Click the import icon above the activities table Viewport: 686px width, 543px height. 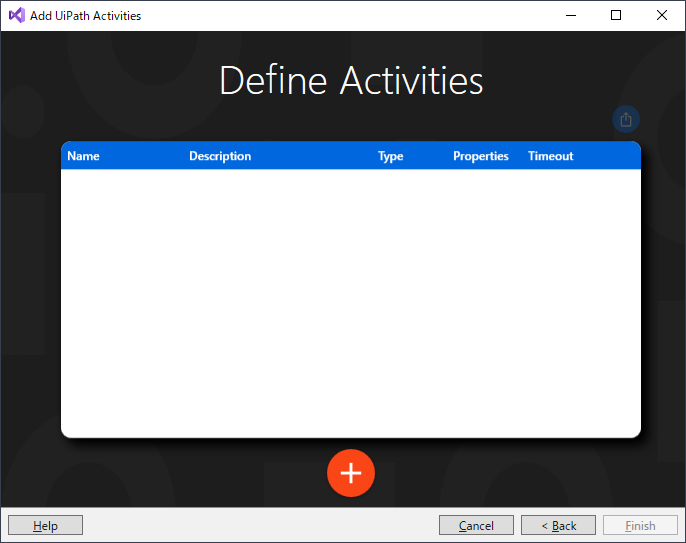(626, 119)
